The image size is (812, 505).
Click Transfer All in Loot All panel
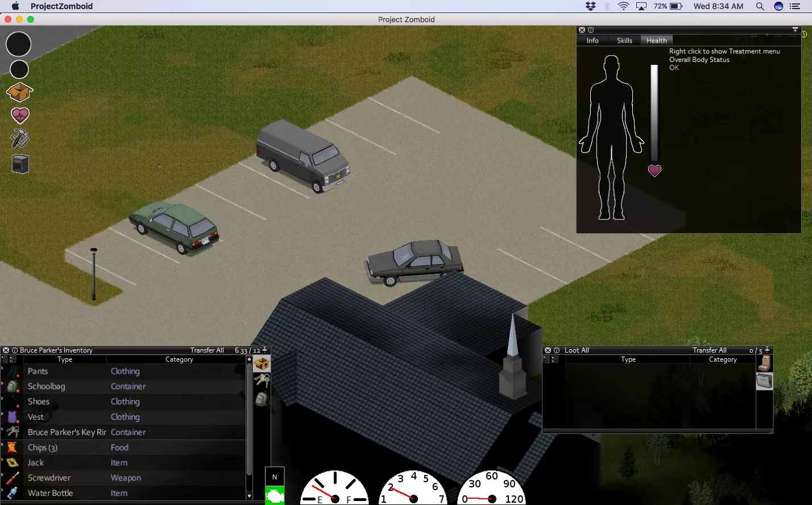[709, 350]
